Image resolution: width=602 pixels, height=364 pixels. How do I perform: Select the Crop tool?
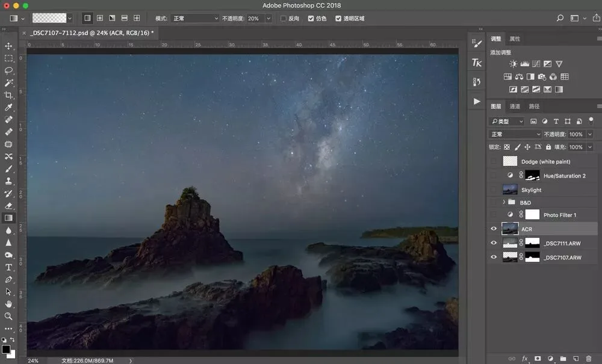click(x=8, y=95)
